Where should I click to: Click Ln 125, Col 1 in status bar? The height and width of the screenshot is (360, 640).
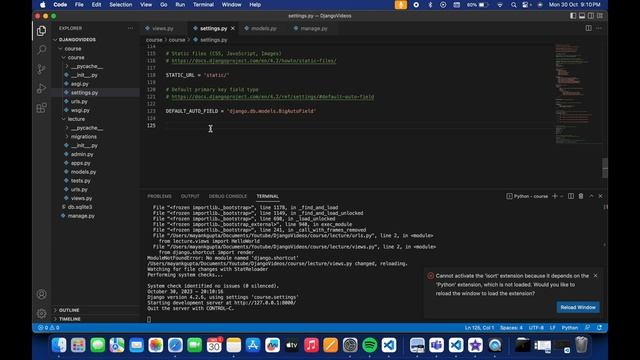point(479,328)
